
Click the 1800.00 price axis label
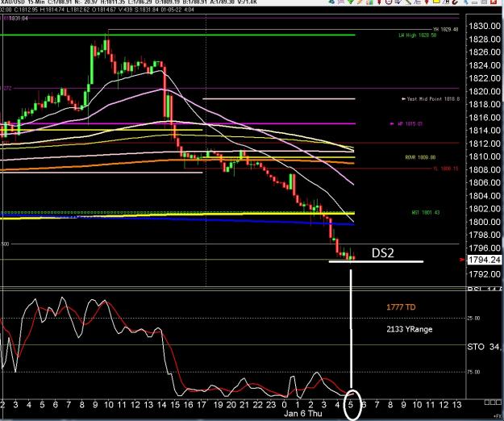(485, 222)
